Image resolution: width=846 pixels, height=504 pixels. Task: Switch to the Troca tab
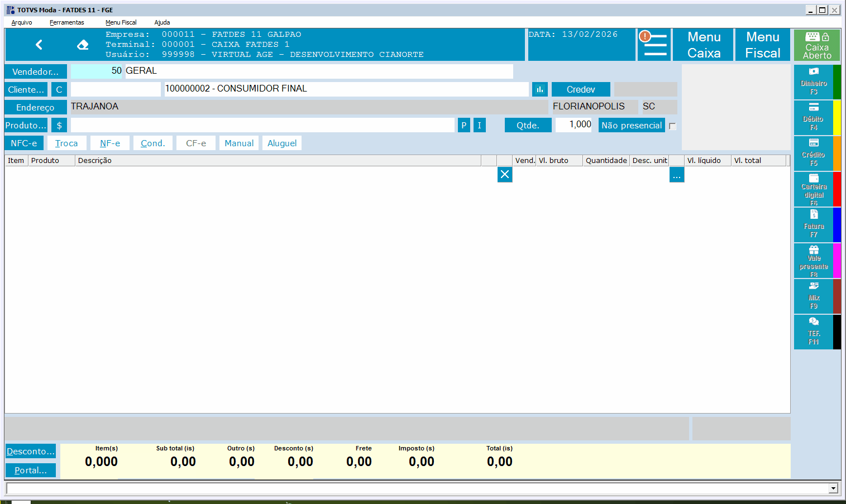[x=66, y=143]
